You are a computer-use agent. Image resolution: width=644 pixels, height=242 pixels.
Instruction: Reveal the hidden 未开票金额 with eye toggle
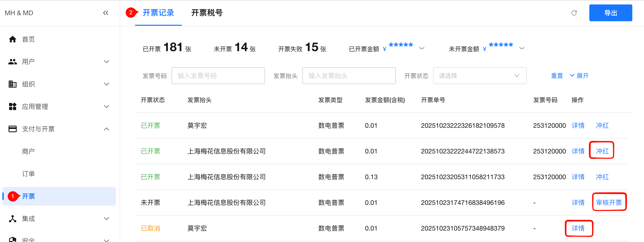(x=522, y=48)
